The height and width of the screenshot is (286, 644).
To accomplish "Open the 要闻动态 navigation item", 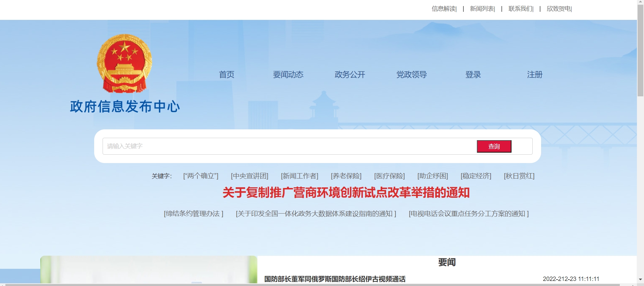I will [288, 74].
